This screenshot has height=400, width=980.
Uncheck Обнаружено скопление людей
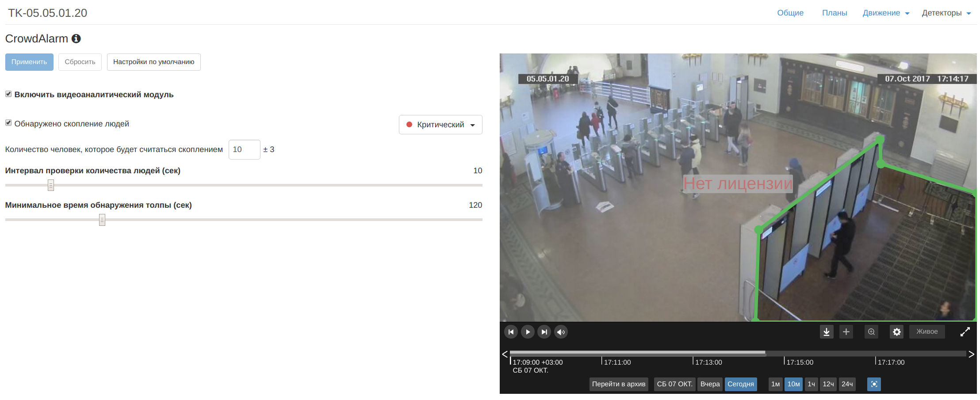8,123
